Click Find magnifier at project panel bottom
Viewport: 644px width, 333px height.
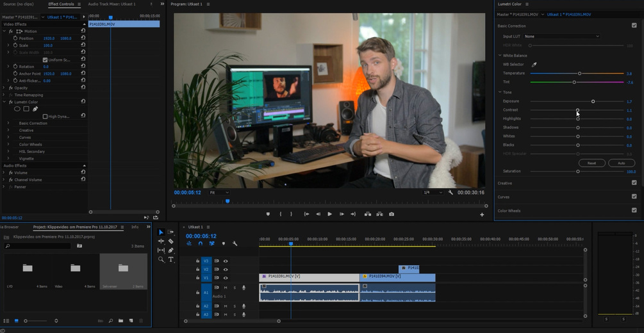(111, 321)
